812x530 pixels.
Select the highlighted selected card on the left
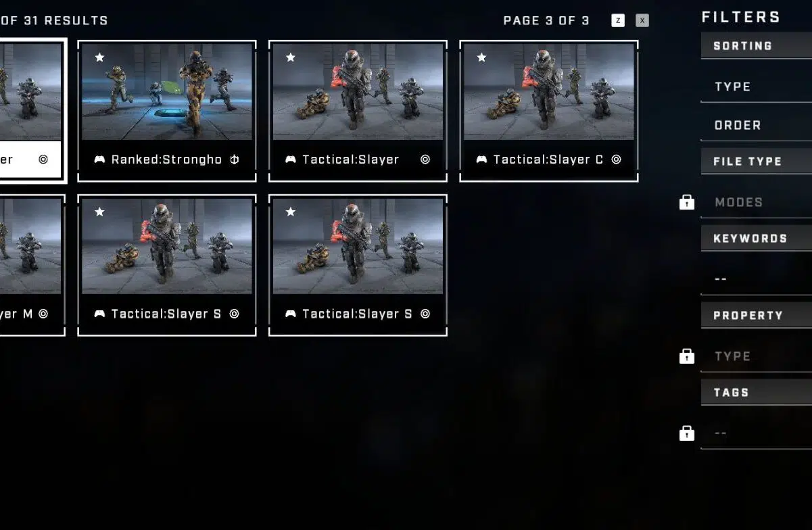[32, 111]
